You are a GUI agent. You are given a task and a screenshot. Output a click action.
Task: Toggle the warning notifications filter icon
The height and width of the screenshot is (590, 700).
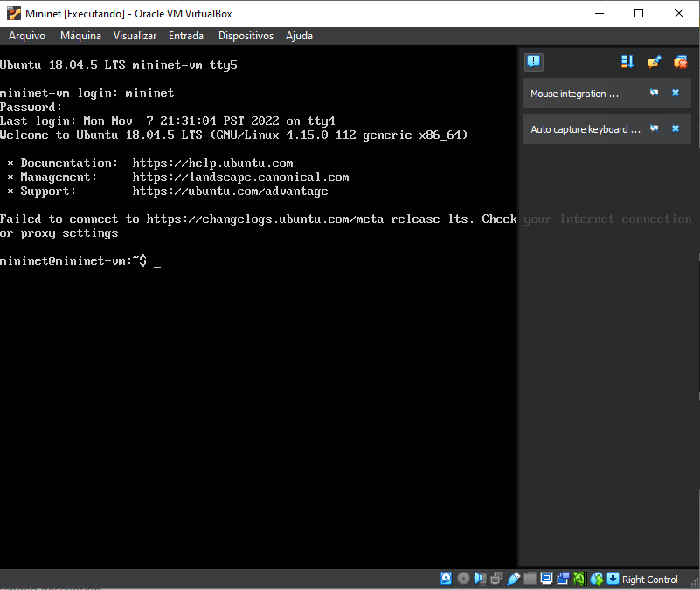[x=533, y=61]
